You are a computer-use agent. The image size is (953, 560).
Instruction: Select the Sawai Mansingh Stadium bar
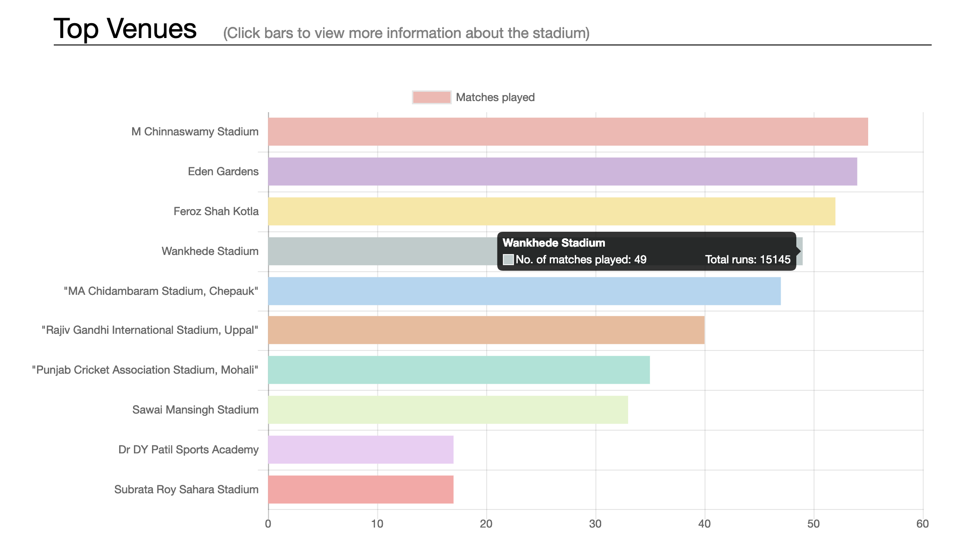(448, 410)
